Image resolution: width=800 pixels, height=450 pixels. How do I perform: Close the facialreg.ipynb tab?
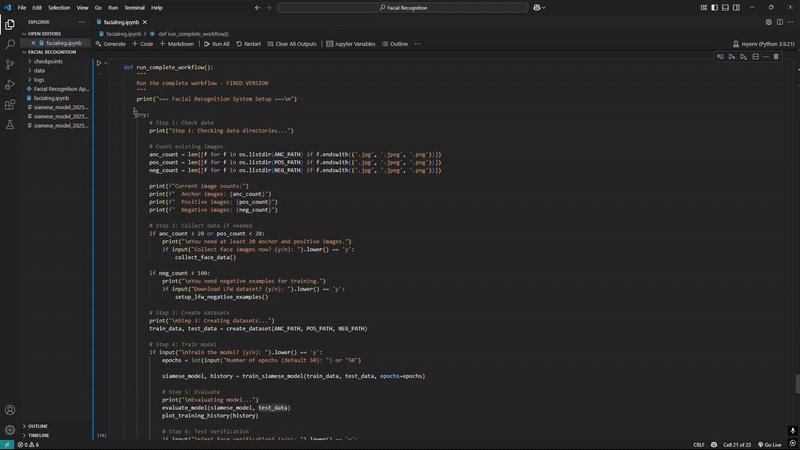coord(145,22)
